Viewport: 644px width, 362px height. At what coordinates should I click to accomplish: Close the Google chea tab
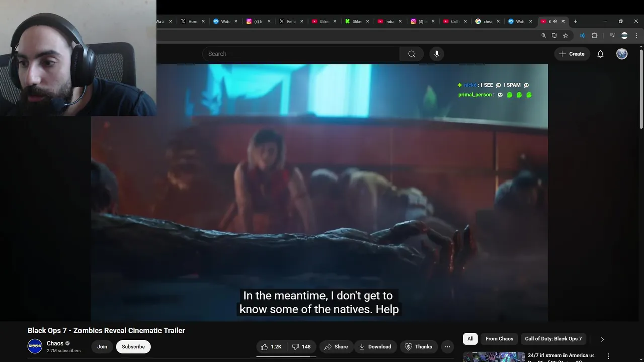click(x=498, y=21)
